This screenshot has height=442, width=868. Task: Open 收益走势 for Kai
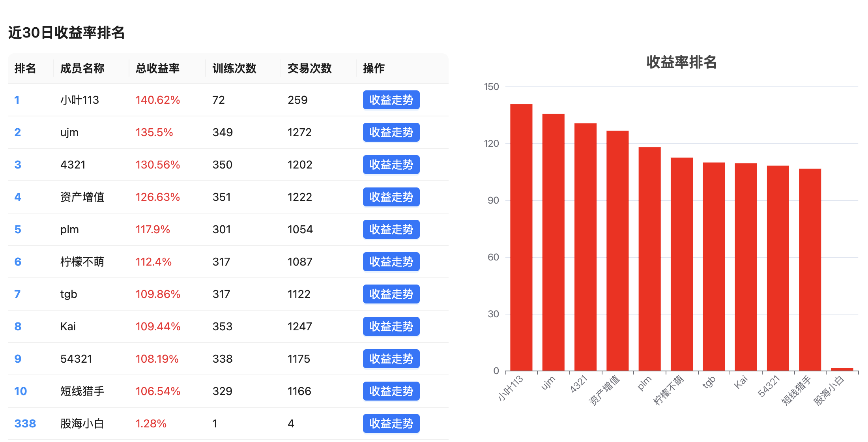pos(391,326)
